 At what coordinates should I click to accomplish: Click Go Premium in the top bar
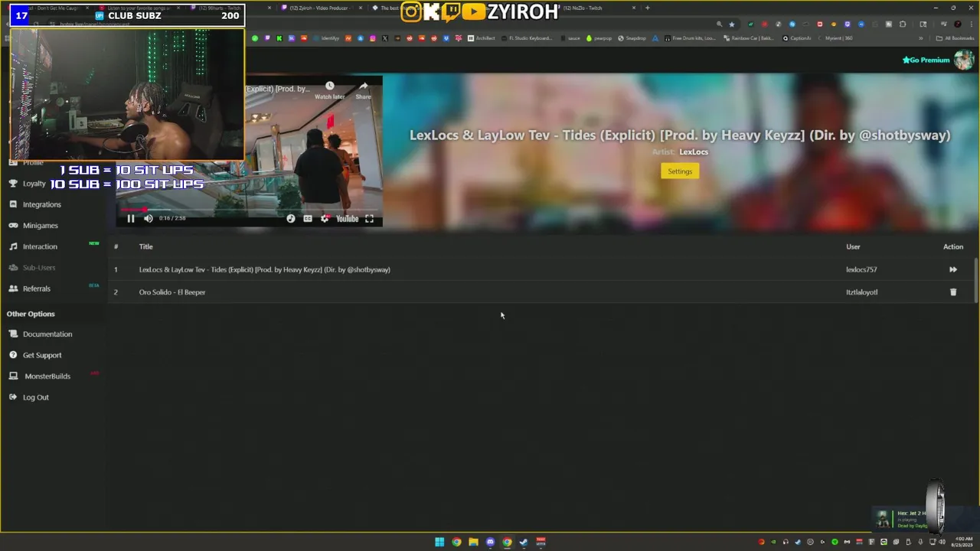pos(926,60)
